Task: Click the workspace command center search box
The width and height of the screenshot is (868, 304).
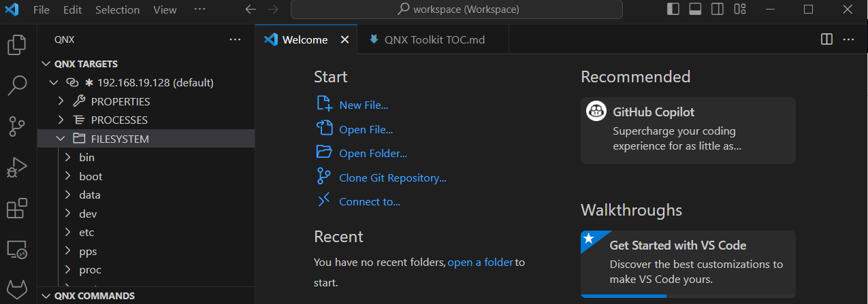Action: (x=456, y=10)
